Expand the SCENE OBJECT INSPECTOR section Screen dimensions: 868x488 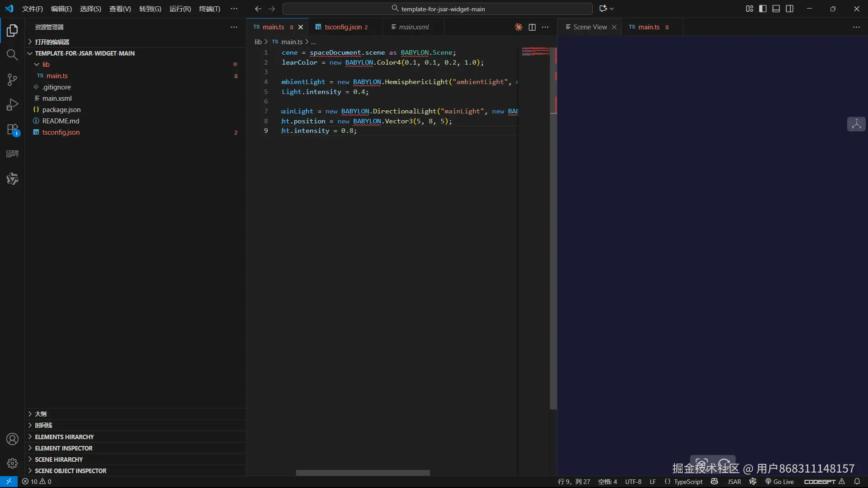(x=71, y=471)
